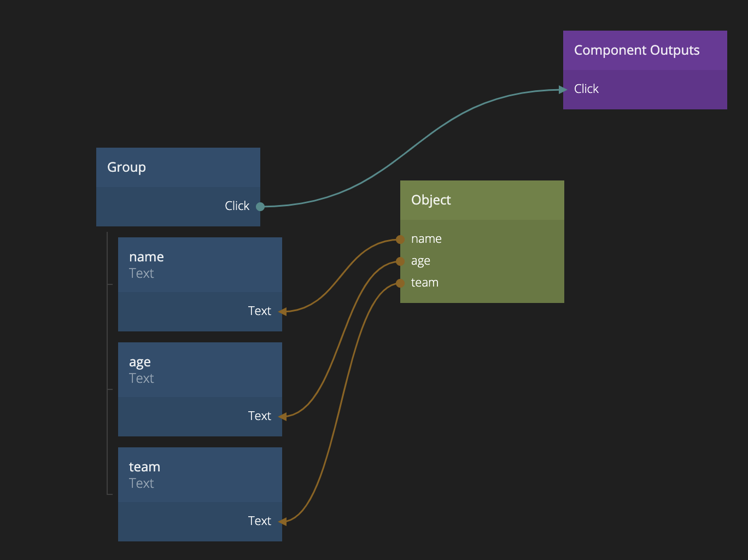Click the age property label in Object node
This screenshot has height=560, width=748.
pyautogui.click(x=420, y=261)
